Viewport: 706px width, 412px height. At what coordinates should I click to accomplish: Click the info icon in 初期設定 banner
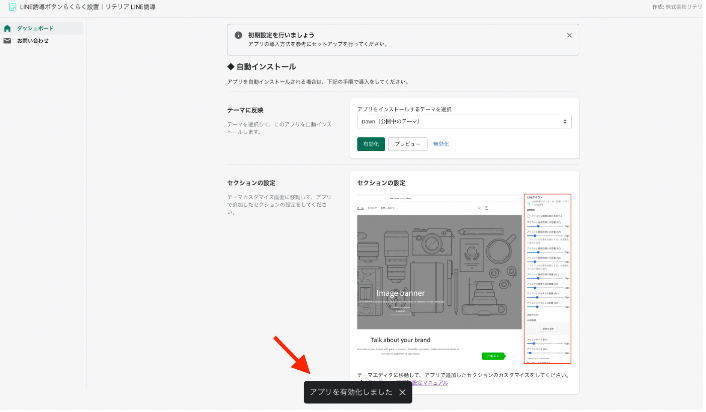coord(239,35)
